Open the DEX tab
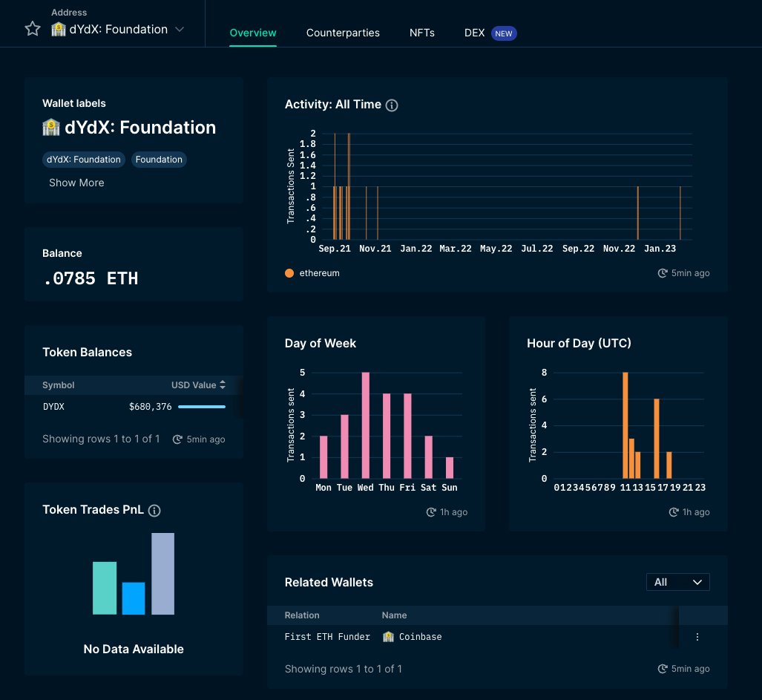 click(x=474, y=33)
